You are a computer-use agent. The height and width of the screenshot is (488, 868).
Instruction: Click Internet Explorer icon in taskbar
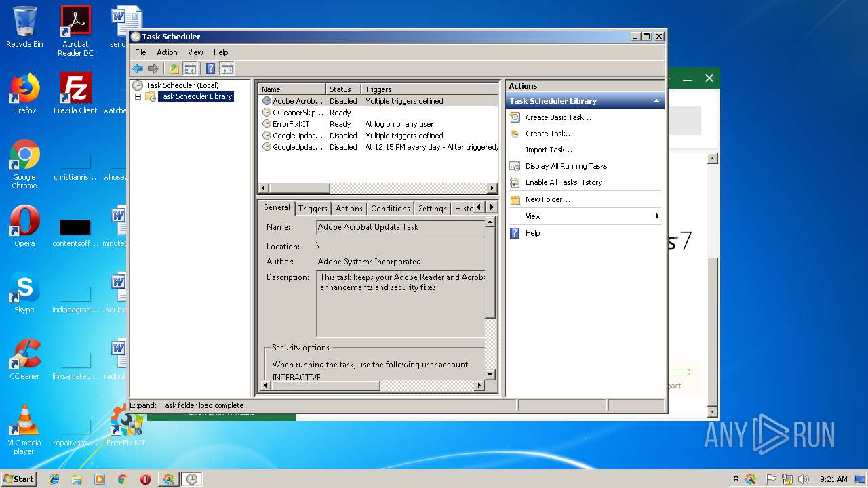pyautogui.click(x=54, y=479)
